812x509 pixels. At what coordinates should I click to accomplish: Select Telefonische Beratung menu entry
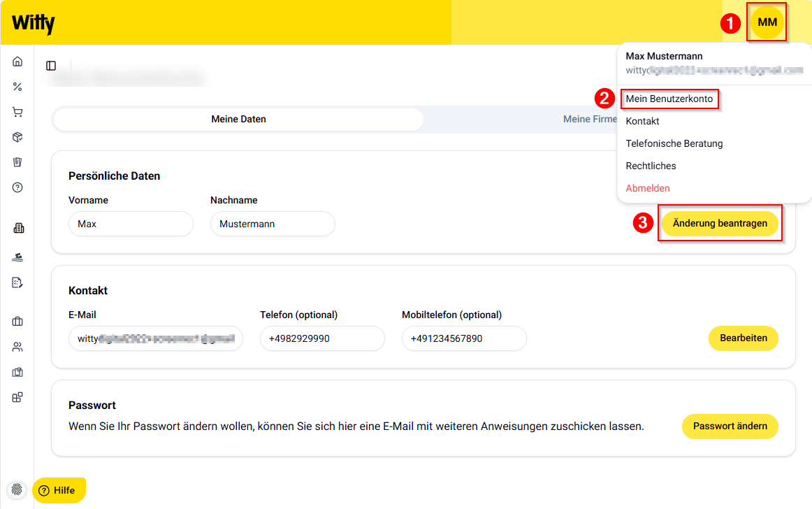[x=674, y=143]
